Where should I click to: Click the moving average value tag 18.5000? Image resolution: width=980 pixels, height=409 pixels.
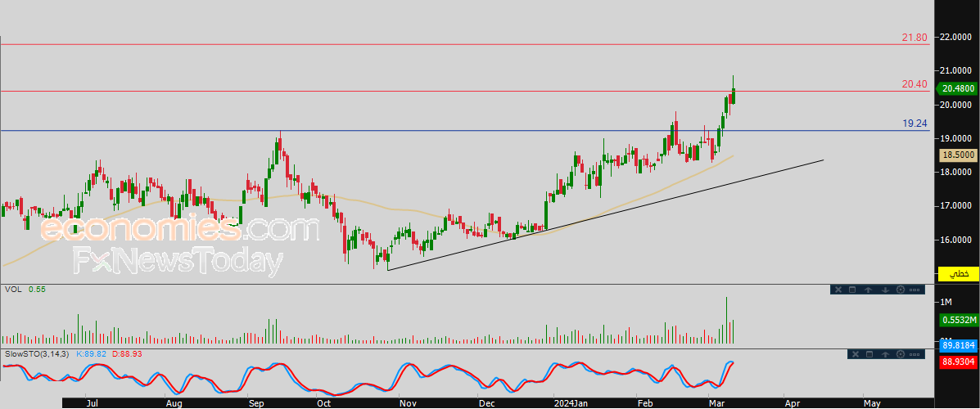(x=959, y=155)
